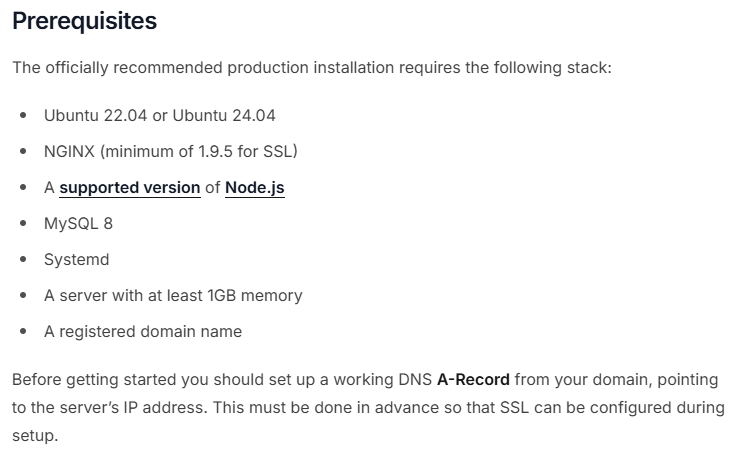Click the 1GB memory server list item
The height and width of the screenshot is (461, 734).
click(172, 295)
